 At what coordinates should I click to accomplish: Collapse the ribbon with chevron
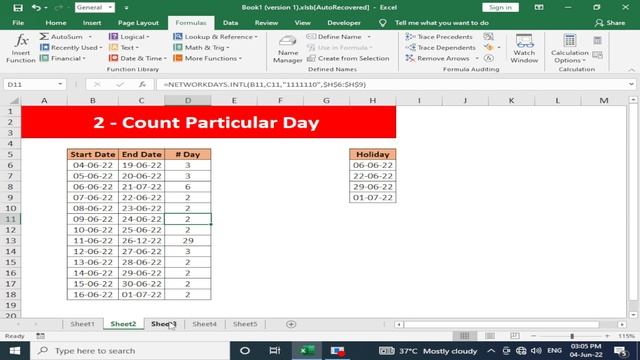[632, 70]
